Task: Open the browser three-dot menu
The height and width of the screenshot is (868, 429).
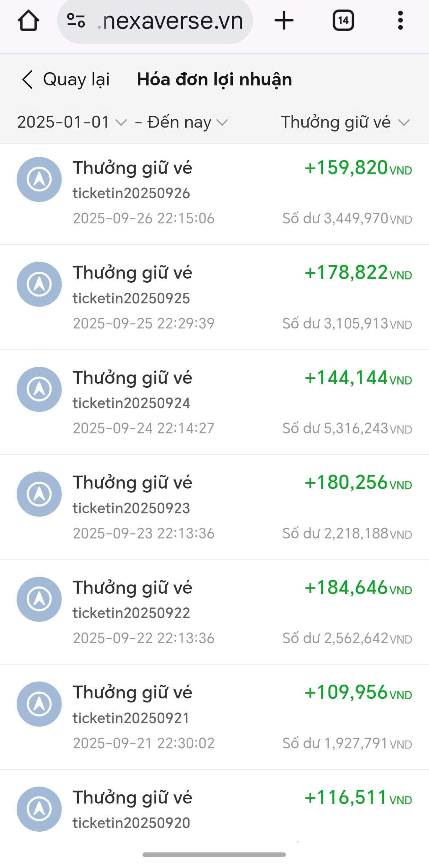Action: pyautogui.click(x=400, y=21)
